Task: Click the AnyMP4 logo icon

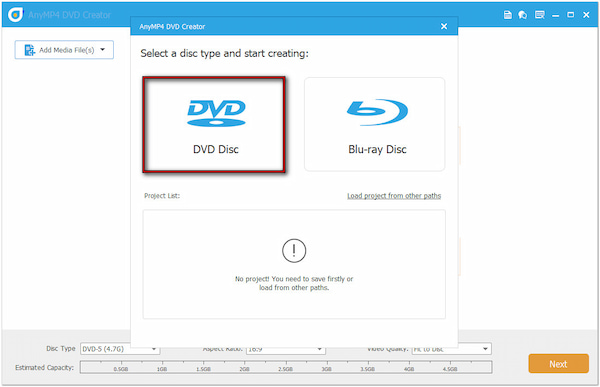Action: click(15, 15)
